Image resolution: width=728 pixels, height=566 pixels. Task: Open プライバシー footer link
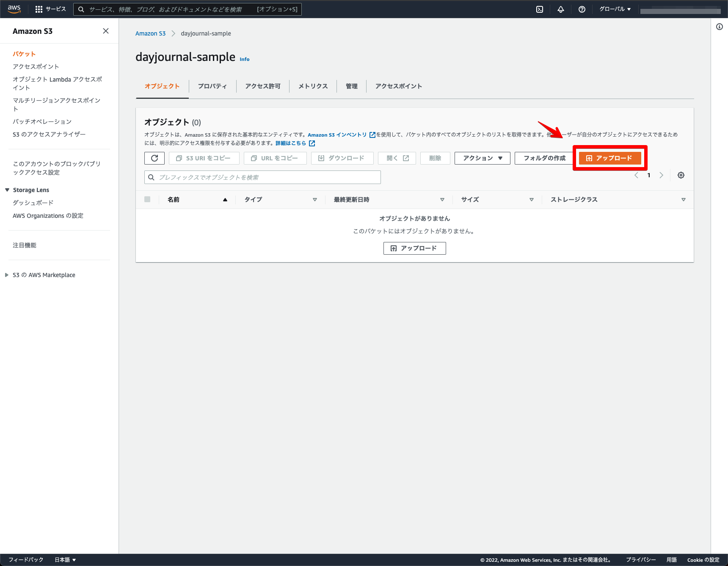tap(641, 560)
